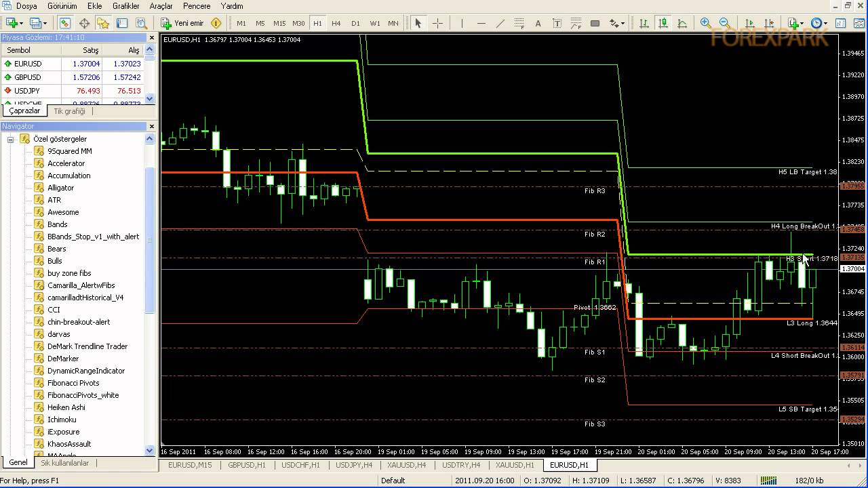Image resolution: width=868 pixels, height=488 pixels.
Task: Select the crosshair tool
Action: (x=437, y=23)
